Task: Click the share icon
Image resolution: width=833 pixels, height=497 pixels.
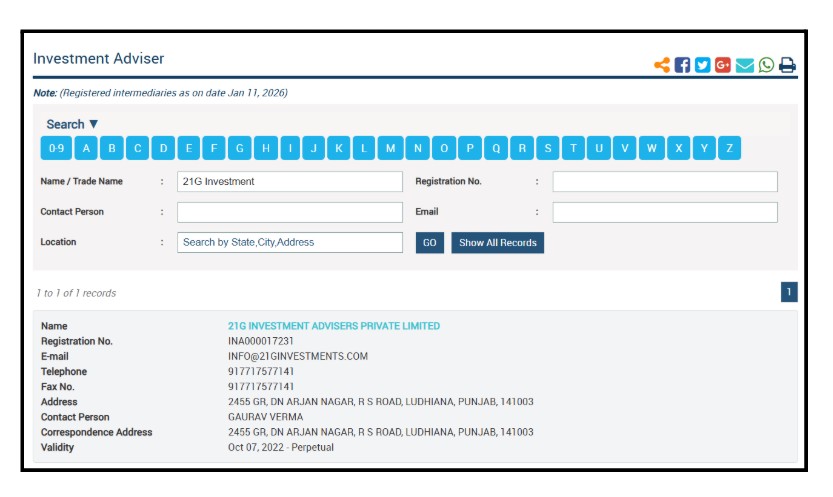Action: (x=662, y=65)
